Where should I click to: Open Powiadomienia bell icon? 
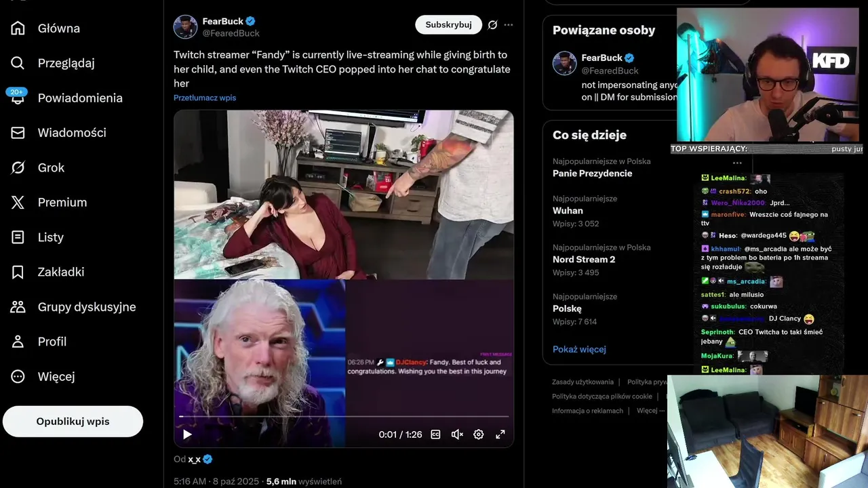click(x=18, y=98)
